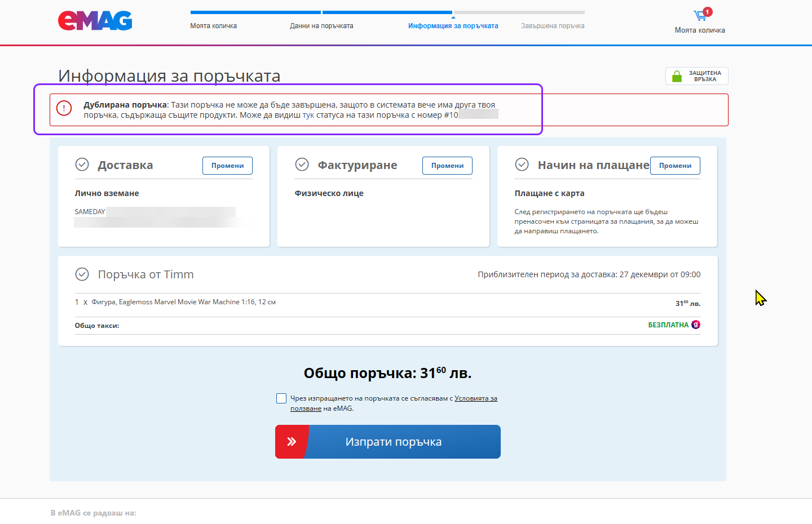The width and height of the screenshot is (812, 524).
Task: Go to Моята количка step
Action: (213, 26)
